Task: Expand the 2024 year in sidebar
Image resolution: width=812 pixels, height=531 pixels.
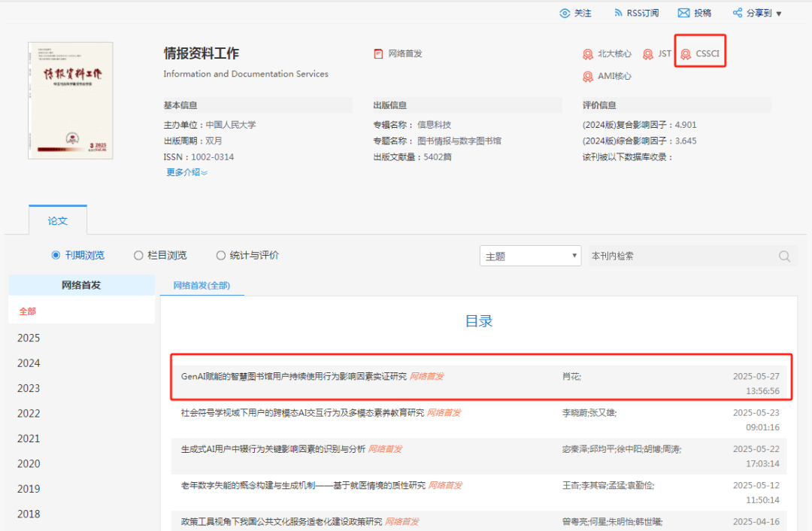Action: tap(29, 363)
